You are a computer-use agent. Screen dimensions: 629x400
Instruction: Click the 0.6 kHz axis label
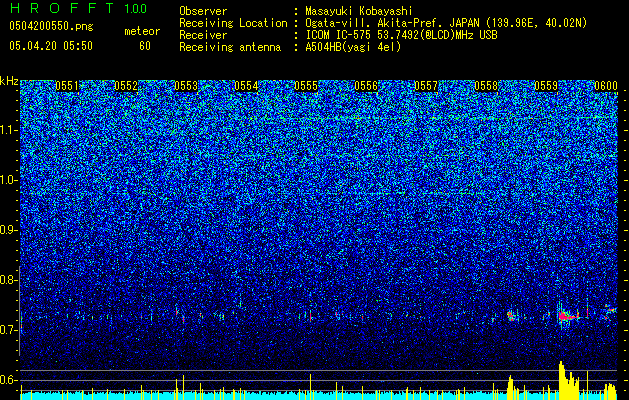[x=8, y=380]
